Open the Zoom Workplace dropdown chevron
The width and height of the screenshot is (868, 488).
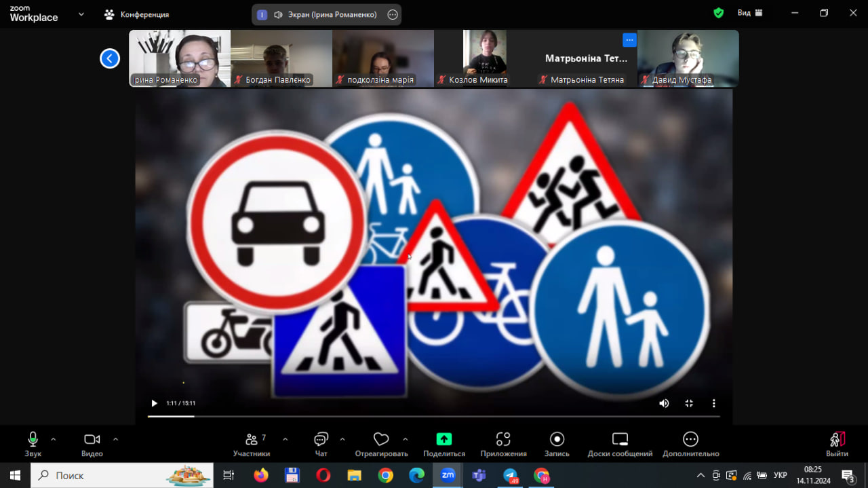tap(81, 14)
